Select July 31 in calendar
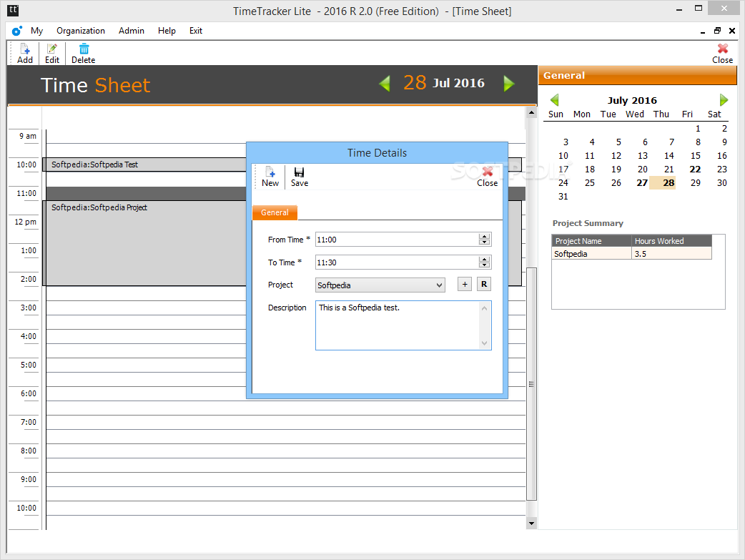 click(563, 197)
